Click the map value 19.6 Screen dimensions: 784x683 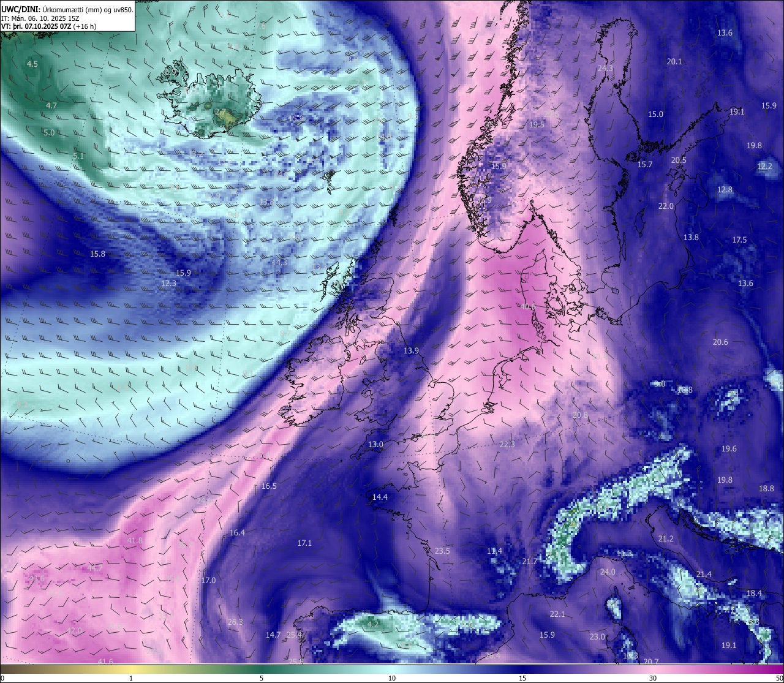(729, 449)
